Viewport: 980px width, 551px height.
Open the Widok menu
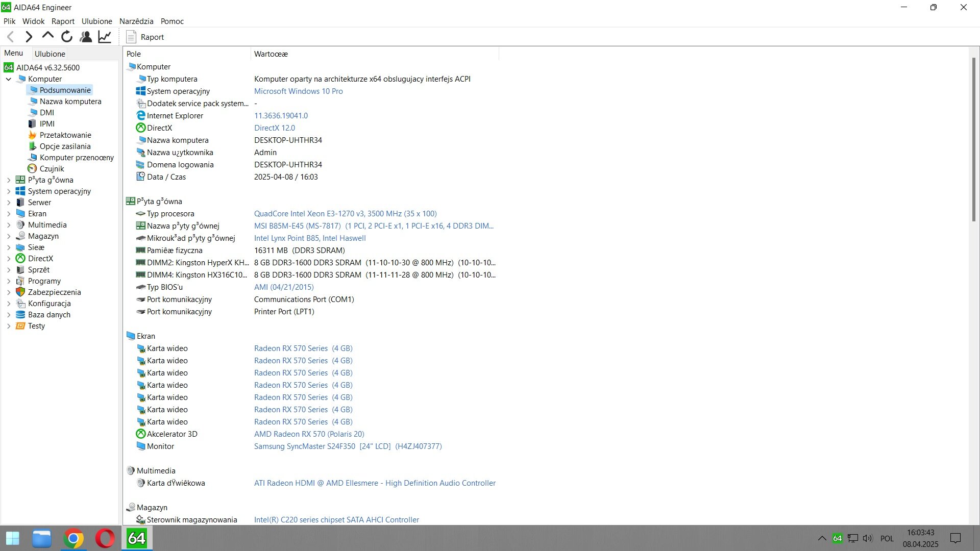point(34,21)
